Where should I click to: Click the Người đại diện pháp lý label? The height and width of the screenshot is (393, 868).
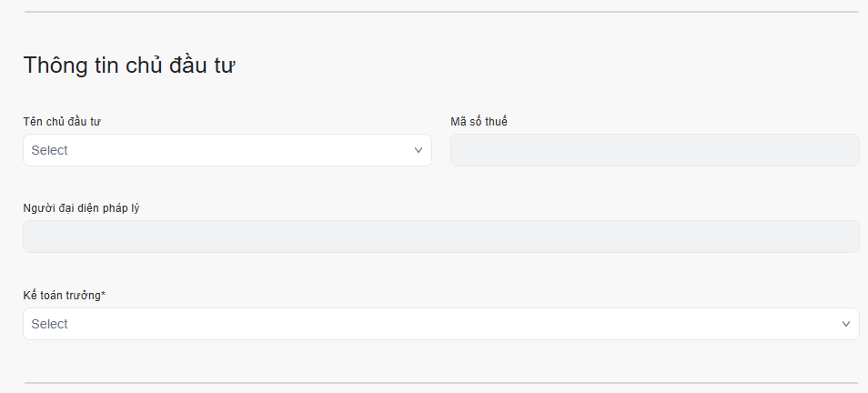click(81, 208)
